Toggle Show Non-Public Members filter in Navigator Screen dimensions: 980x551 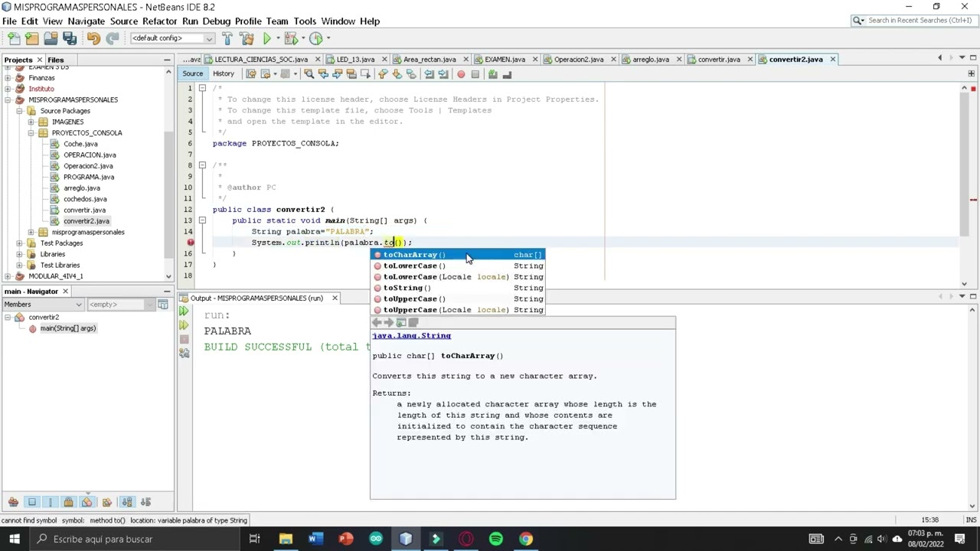(x=68, y=502)
